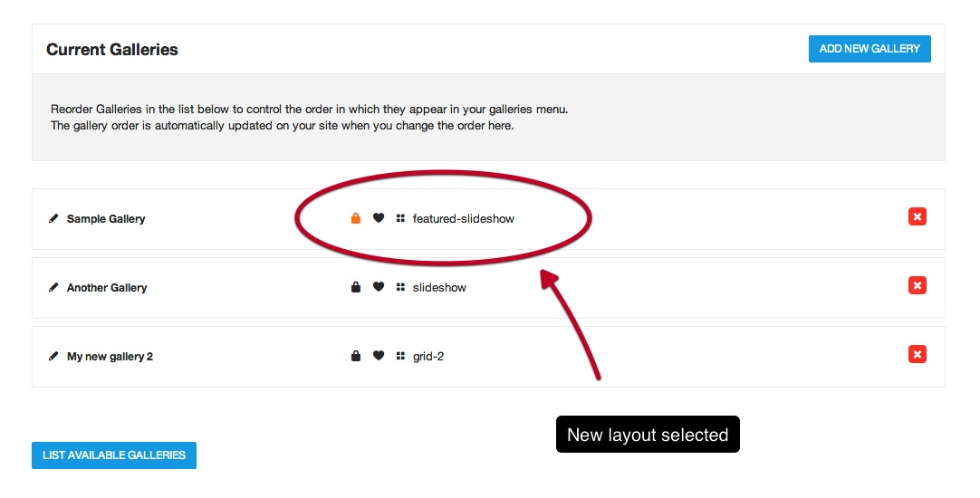Click the pencil edit icon for Another Gallery
Viewport: 980px width, 498px height.
coord(53,287)
